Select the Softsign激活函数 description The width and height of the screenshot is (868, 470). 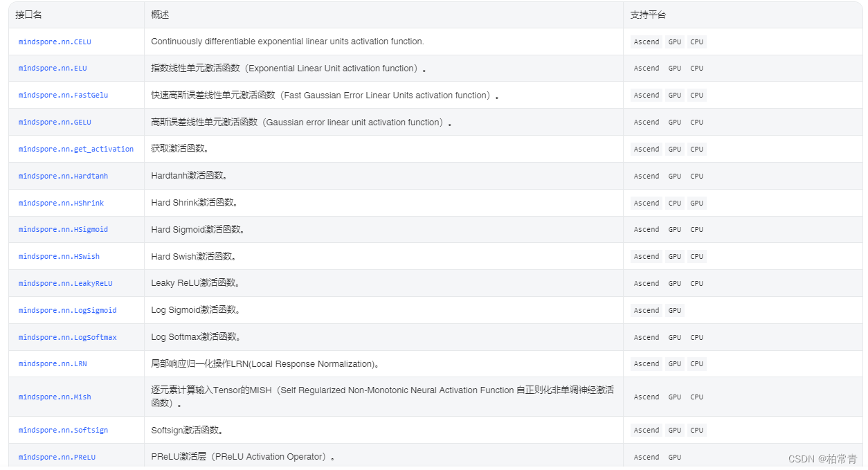pos(187,431)
